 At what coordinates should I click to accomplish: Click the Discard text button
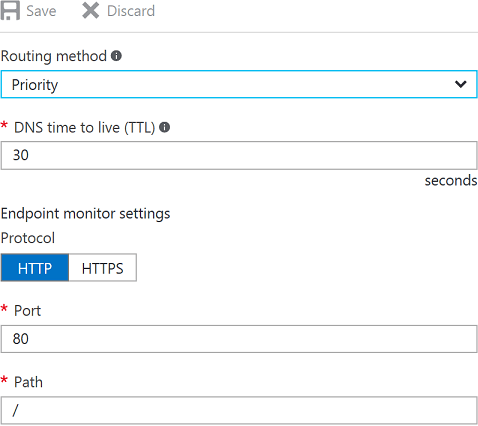pos(131,11)
